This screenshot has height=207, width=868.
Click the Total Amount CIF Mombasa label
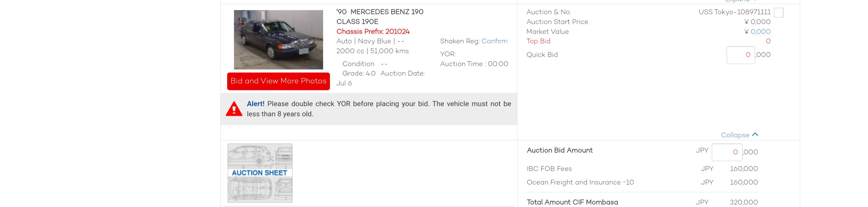point(572,202)
